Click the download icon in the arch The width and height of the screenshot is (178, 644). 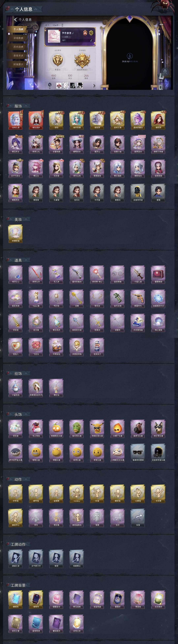[x=130, y=56]
